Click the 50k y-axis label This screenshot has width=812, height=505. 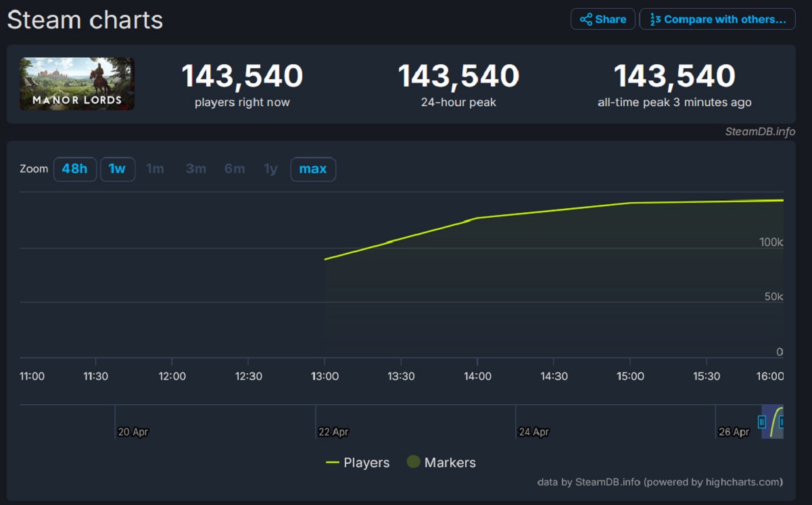pyautogui.click(x=773, y=297)
